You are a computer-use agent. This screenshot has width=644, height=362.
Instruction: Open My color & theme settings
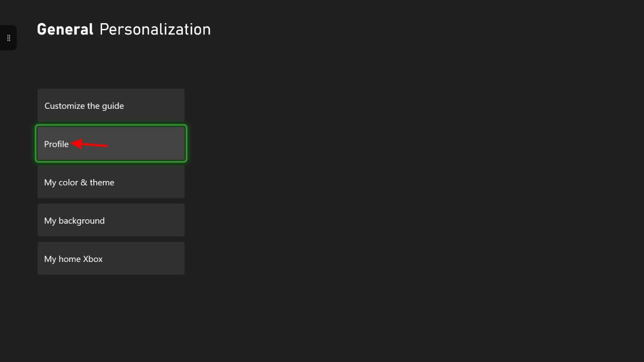pyautogui.click(x=111, y=182)
